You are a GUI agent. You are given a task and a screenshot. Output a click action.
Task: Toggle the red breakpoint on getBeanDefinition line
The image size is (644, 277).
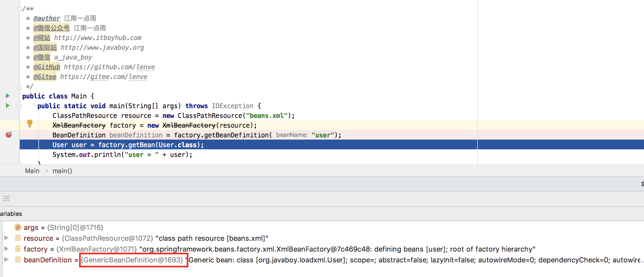pos(9,134)
